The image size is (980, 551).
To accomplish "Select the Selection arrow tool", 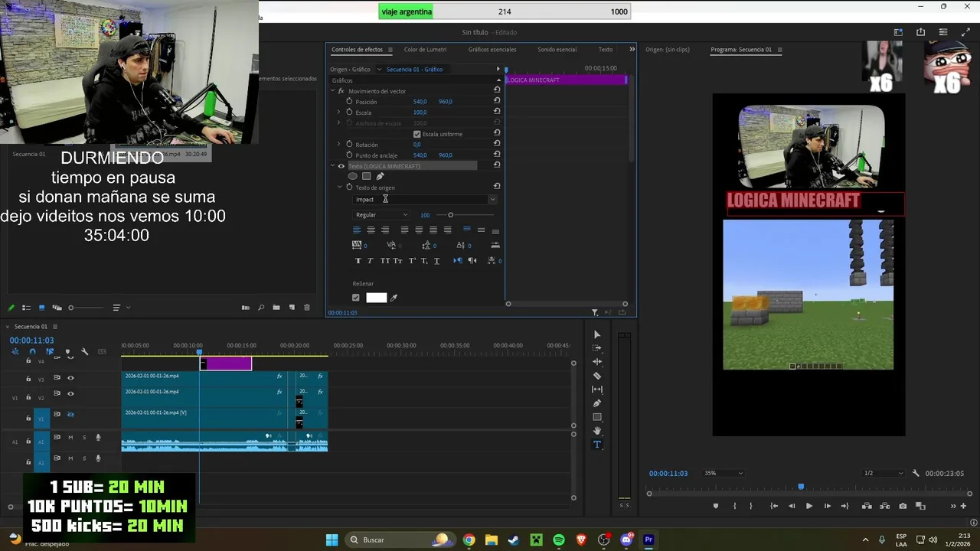I will click(x=597, y=334).
